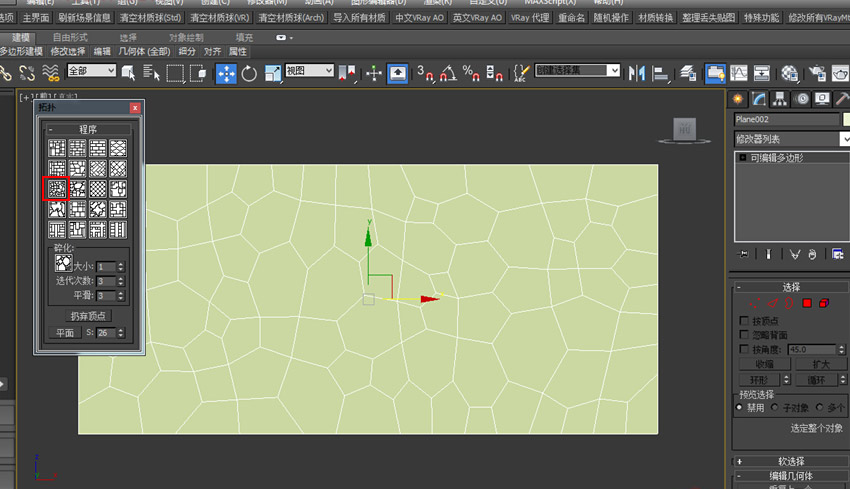
Task: Click the Configure Modifier Sets icon
Action: pos(837,254)
